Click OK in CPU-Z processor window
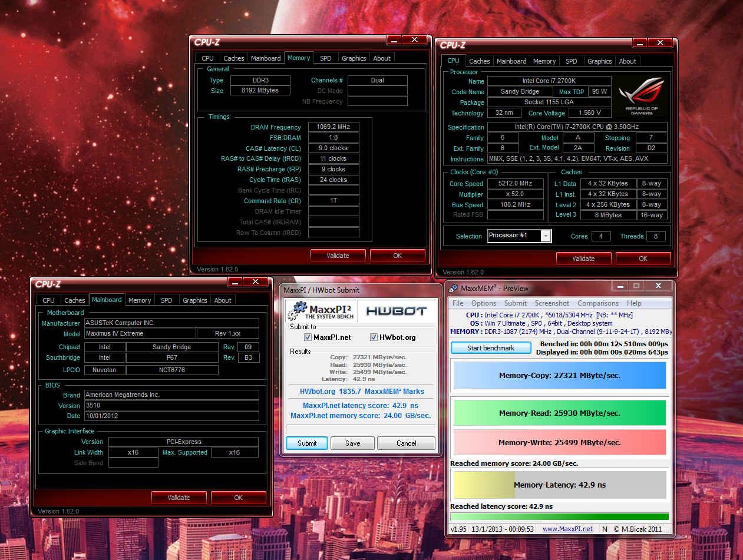 point(643,259)
